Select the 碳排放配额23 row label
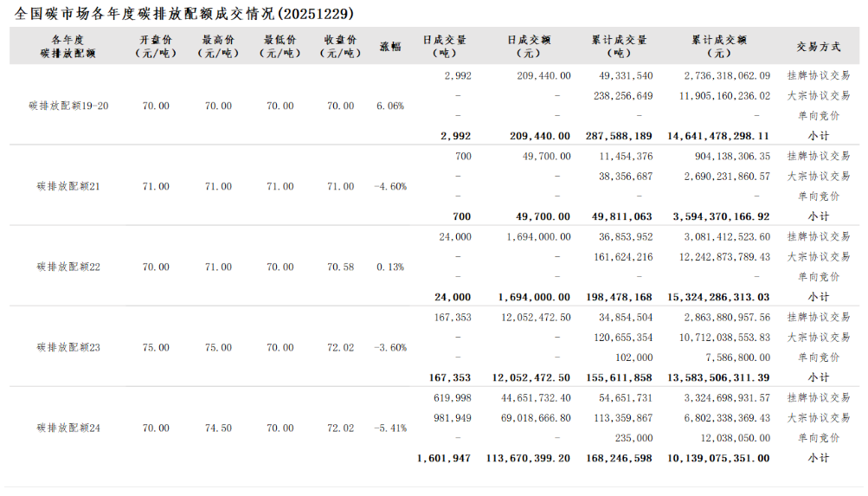The width and height of the screenshot is (868, 496). pos(68,347)
